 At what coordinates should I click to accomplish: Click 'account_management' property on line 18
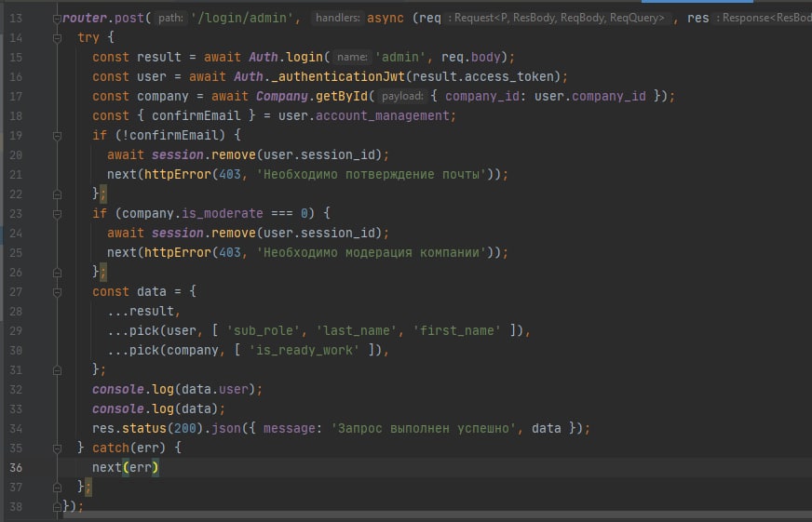click(x=383, y=116)
